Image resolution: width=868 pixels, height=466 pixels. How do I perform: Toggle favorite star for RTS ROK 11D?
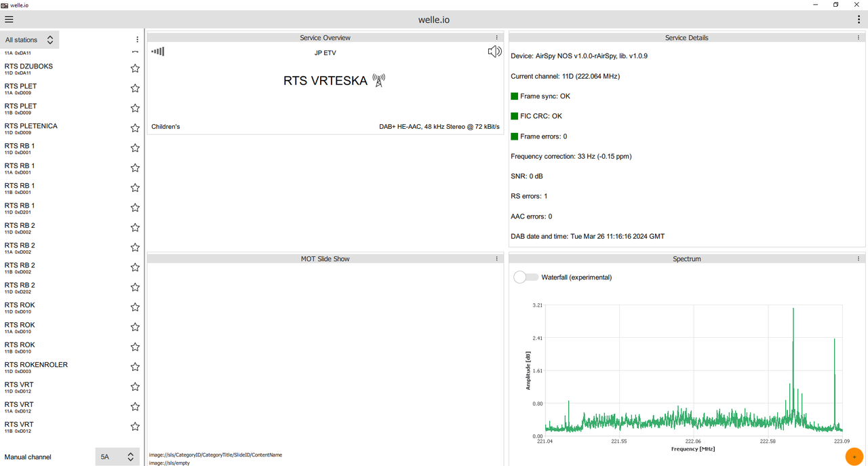[135, 307]
